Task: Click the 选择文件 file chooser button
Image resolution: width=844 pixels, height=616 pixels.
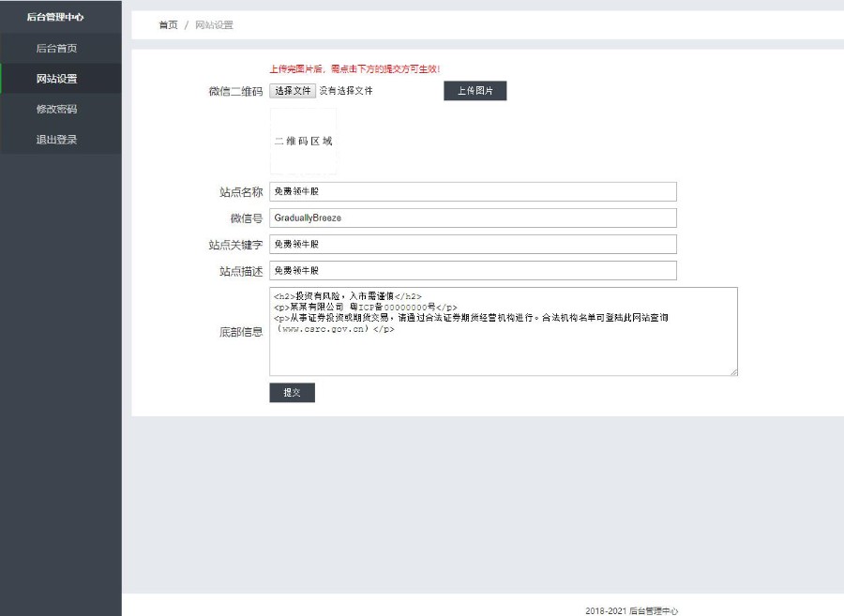Action: pos(293,90)
